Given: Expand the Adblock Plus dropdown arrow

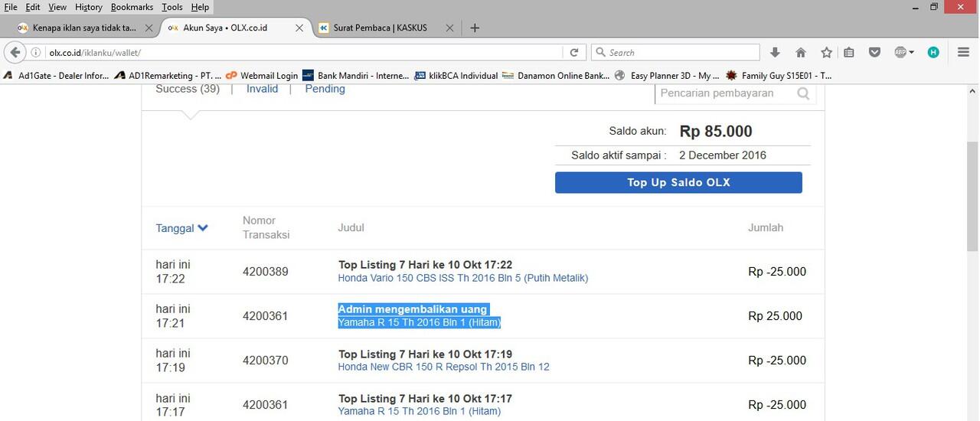Looking at the screenshot, I should coord(912,53).
